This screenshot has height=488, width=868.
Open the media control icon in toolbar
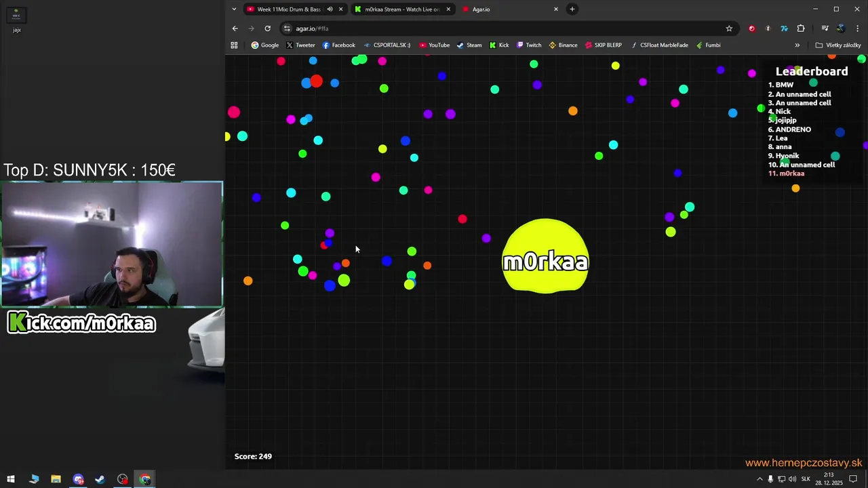(825, 28)
